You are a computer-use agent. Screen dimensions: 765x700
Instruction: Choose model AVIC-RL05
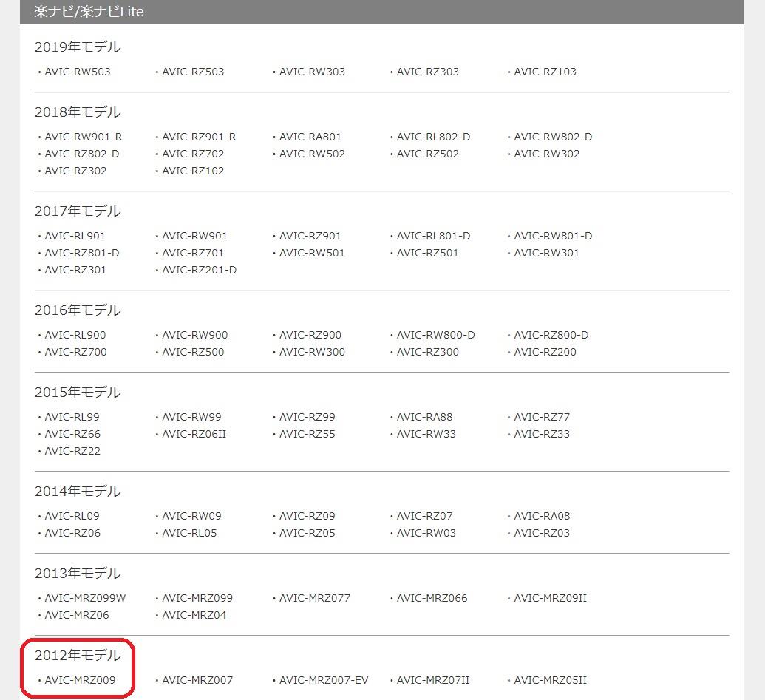pyautogui.click(x=189, y=533)
